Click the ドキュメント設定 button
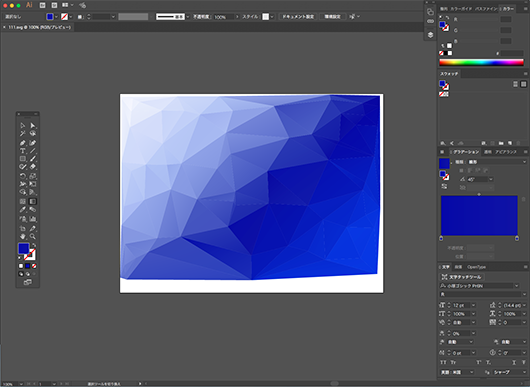This screenshot has width=530, height=387. [298, 17]
